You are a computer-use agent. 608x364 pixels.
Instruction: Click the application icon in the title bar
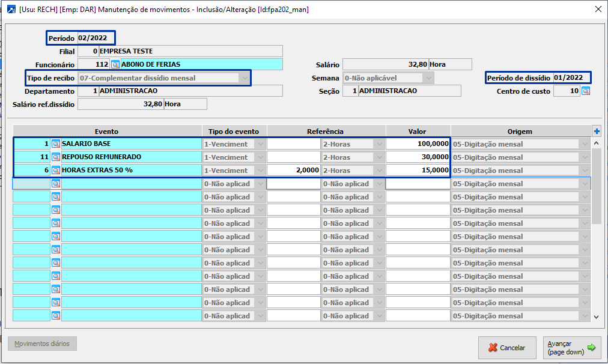(x=11, y=10)
